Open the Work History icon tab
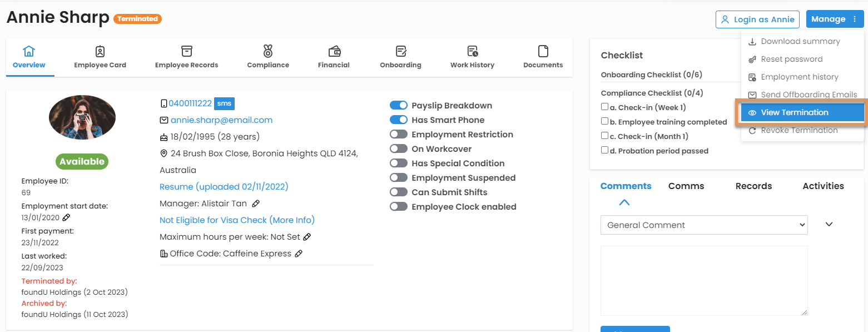This screenshot has height=332, width=868. click(472, 52)
